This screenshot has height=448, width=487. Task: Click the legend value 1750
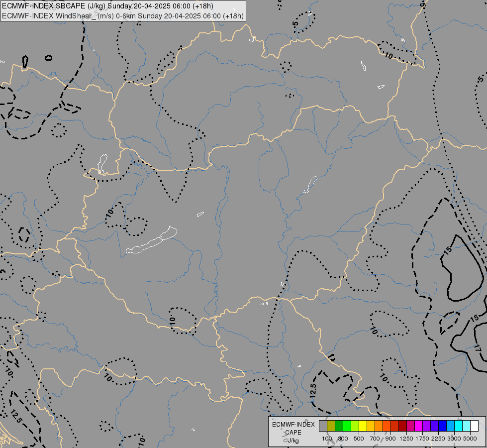422,439
